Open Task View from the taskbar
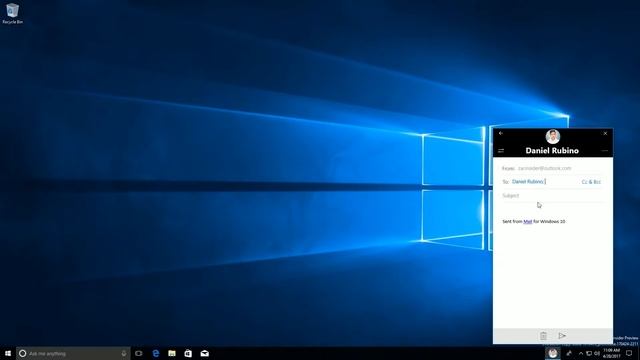The image size is (640, 360). point(139,353)
